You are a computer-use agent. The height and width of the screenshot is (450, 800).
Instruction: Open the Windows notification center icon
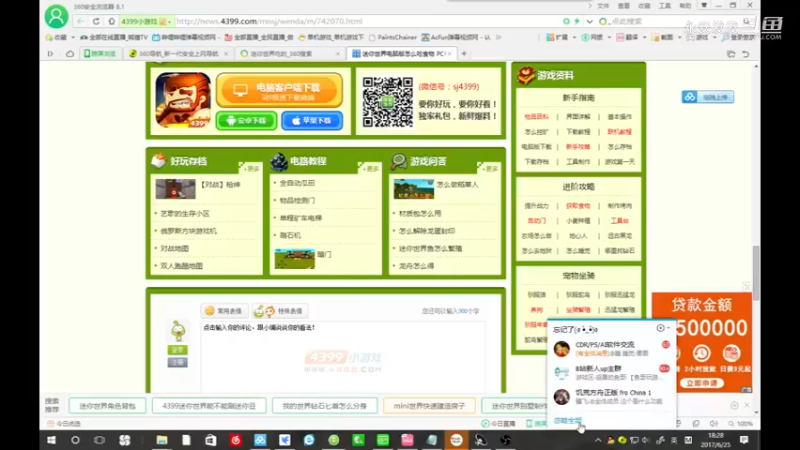pyautogui.click(x=744, y=440)
